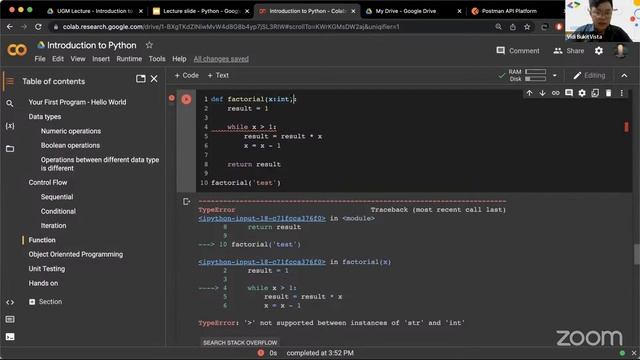This screenshot has width=640, height=360.
Task: Open cell editor settings gear
Action: tap(582, 93)
